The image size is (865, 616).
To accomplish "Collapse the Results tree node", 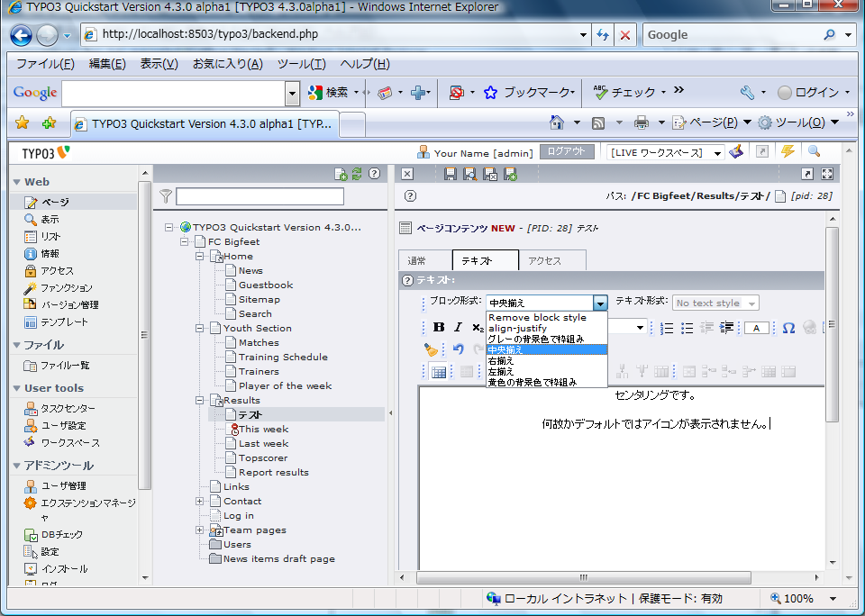I will (x=200, y=401).
